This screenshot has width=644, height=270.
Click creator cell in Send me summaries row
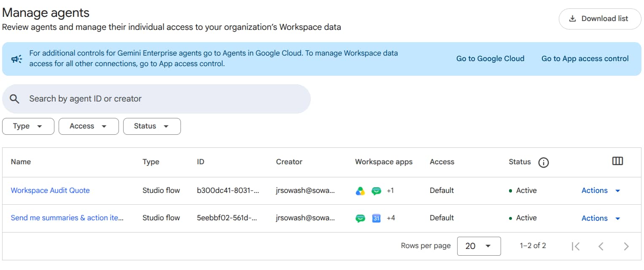305,218
